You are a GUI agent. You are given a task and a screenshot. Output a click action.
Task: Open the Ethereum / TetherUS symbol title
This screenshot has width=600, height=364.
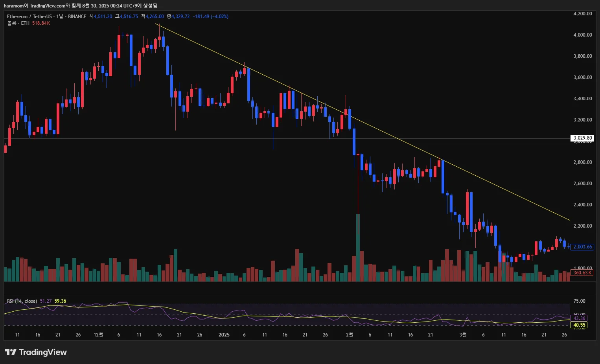[29, 17]
